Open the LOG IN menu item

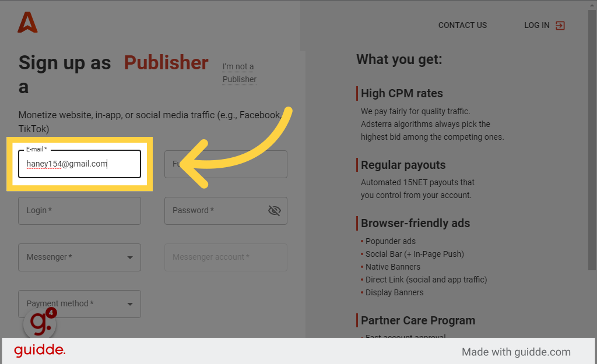tap(544, 25)
